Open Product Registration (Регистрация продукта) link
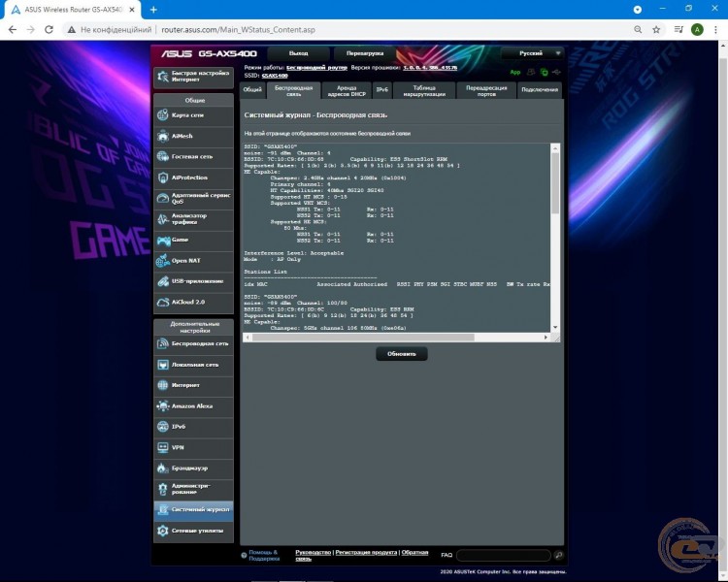 [366, 552]
